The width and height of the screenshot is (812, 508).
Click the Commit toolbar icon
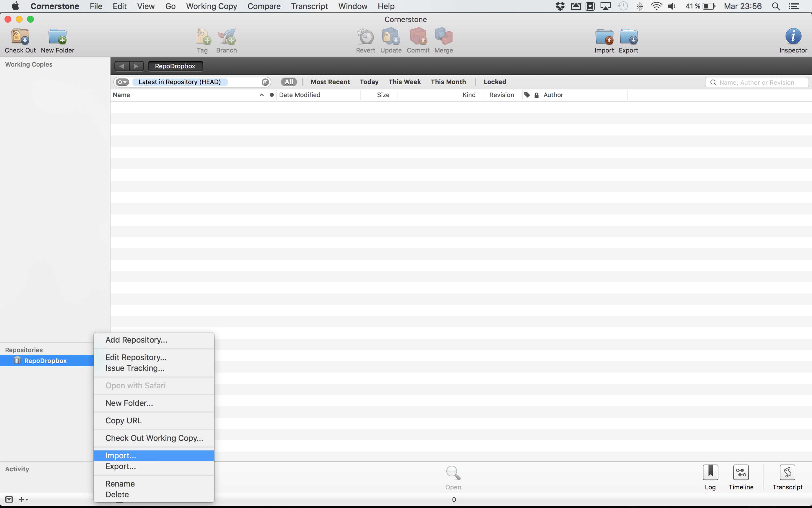(x=418, y=37)
